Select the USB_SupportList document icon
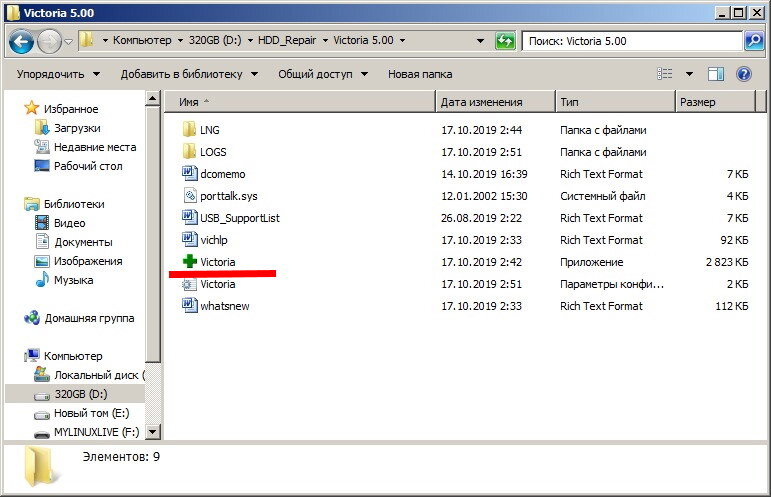This screenshot has height=497, width=771. pos(189,218)
